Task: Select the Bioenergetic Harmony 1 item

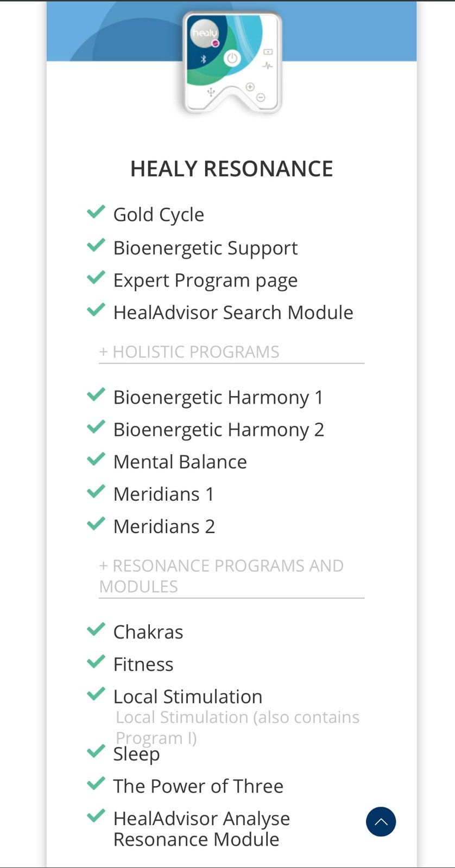Action: (x=218, y=397)
